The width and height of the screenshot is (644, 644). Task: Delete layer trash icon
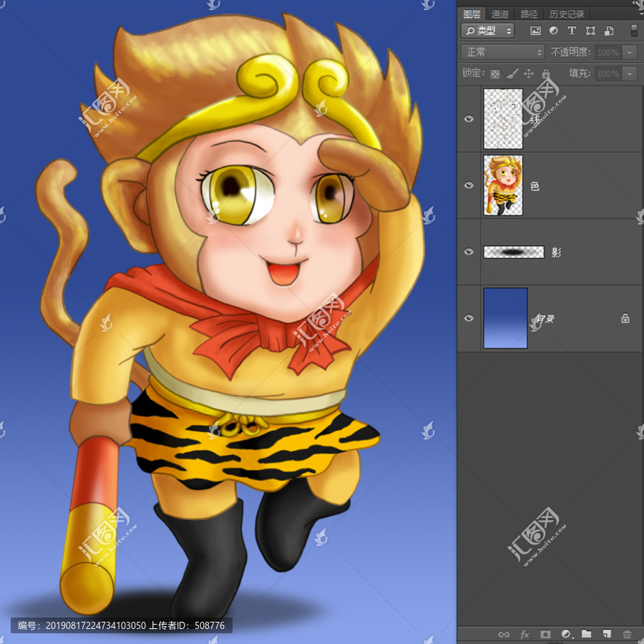click(627, 634)
